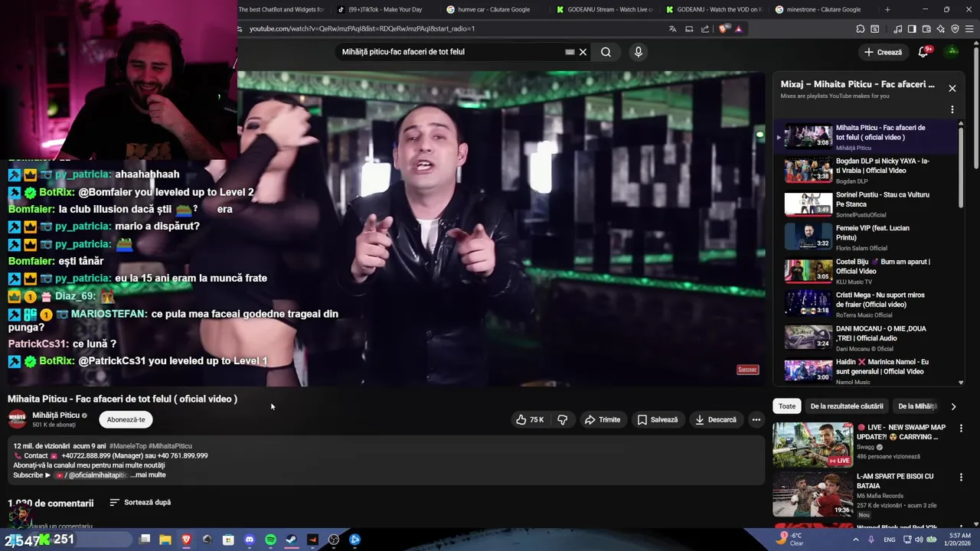Dislike the video with thumbs down
Viewport: 980px width, 551px height.
[562, 419]
